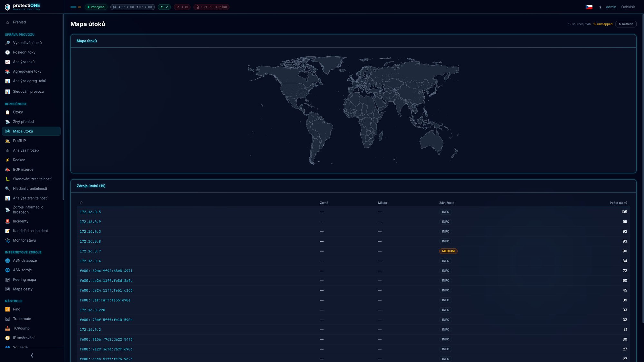Click Poslední toky clock icon
644x362 pixels.
pyautogui.click(x=7, y=52)
